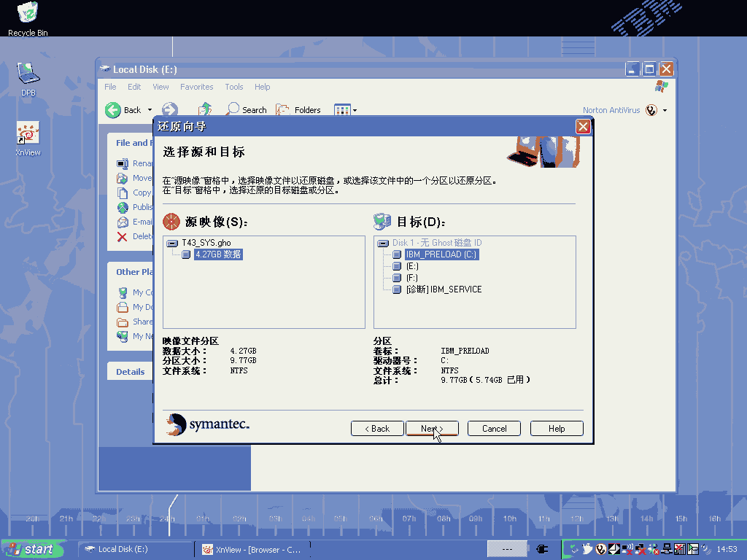Image resolution: width=747 pixels, height=560 pixels.
Task: Click Cancel in the restore wizard
Action: click(x=494, y=429)
